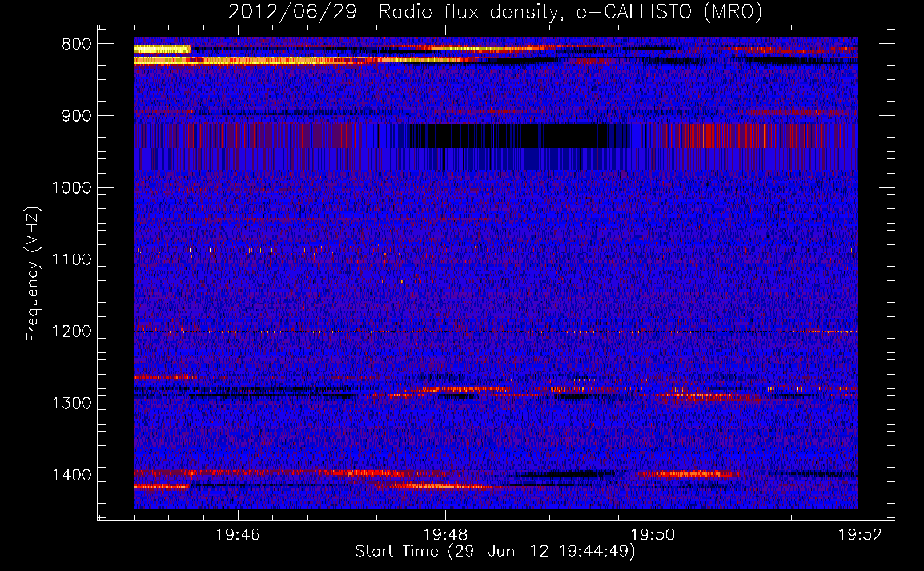The image size is (924, 571).
Task: Click the "Frequency (MHZ)" y-axis title
Action: (33, 274)
